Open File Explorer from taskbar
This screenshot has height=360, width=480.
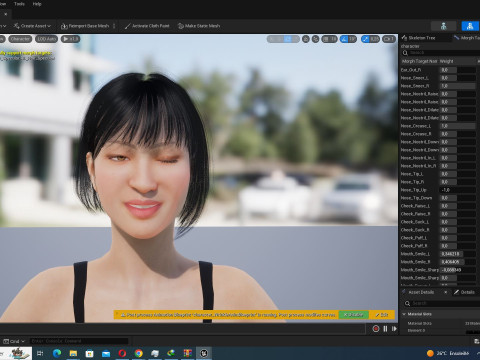click(x=73, y=353)
